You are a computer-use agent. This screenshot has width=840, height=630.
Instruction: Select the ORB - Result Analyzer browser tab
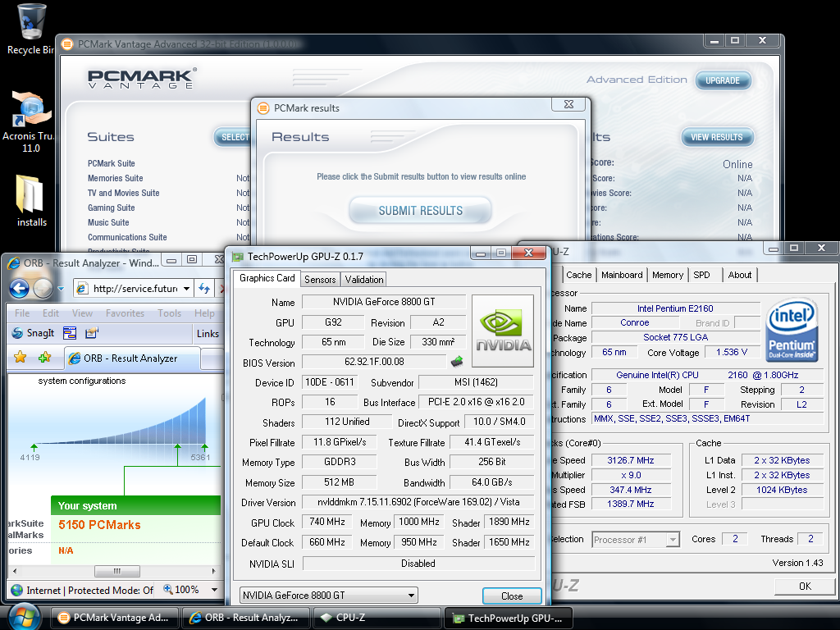pyautogui.click(x=132, y=358)
